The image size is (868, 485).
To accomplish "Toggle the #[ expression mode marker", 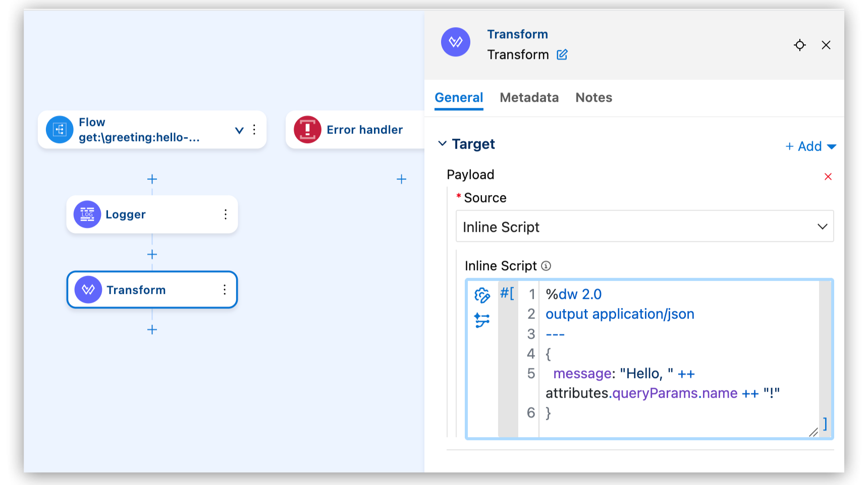I will coord(507,293).
